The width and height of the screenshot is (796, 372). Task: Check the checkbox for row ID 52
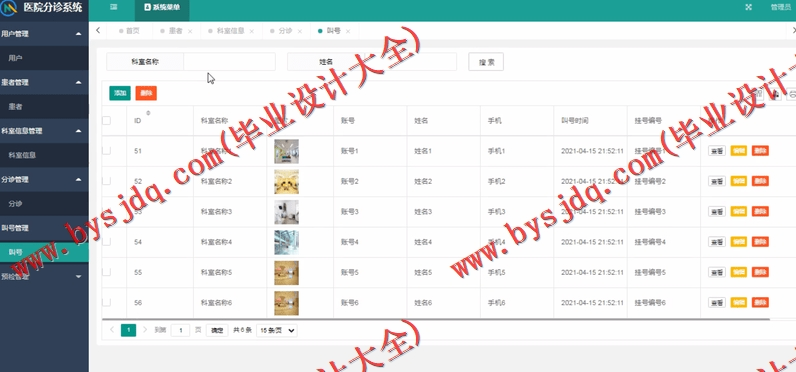(x=106, y=181)
